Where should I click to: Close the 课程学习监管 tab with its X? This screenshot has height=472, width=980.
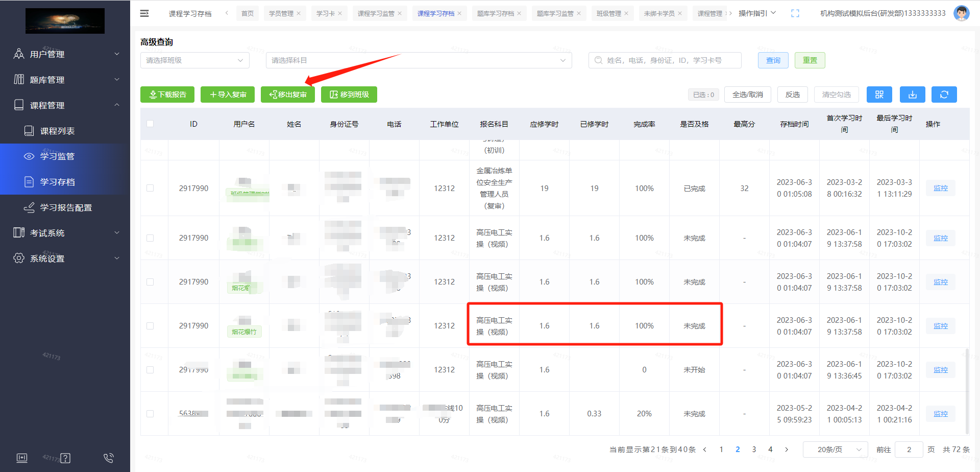(x=400, y=14)
